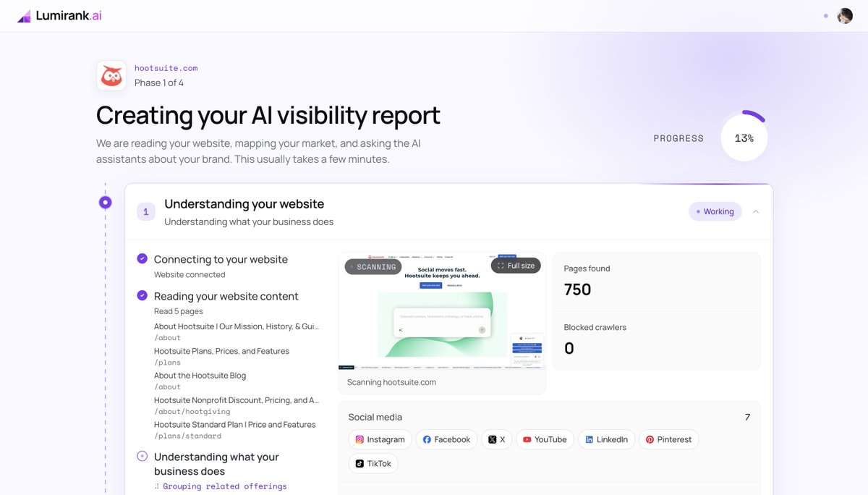Click the Social media count 7
This screenshot has height=495, width=868.
747,417
